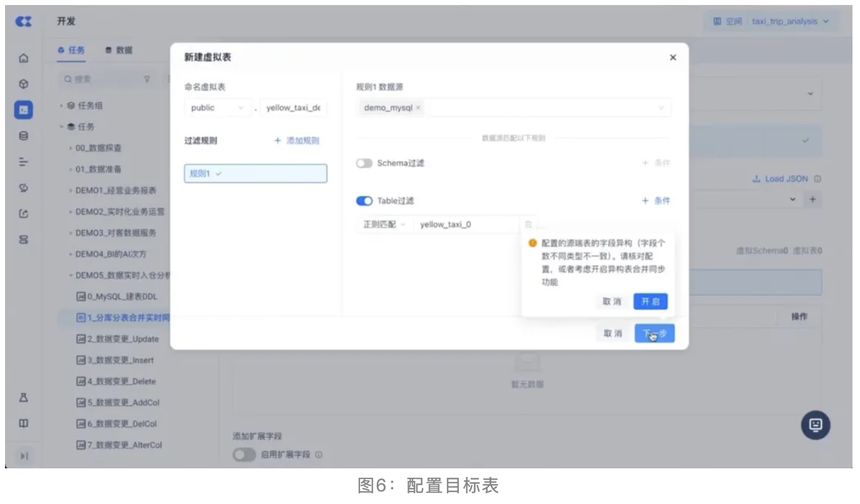
Task: Expand the 正则匹配 match type dropdown
Action: point(384,224)
